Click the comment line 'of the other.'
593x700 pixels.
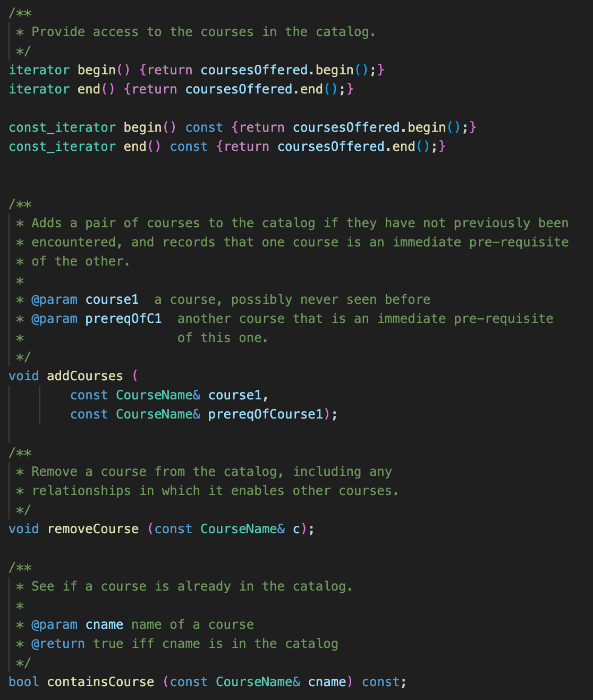tap(81, 261)
